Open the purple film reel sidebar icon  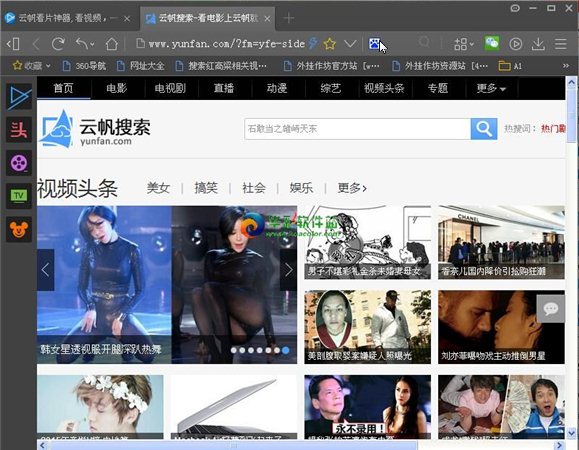tap(19, 163)
